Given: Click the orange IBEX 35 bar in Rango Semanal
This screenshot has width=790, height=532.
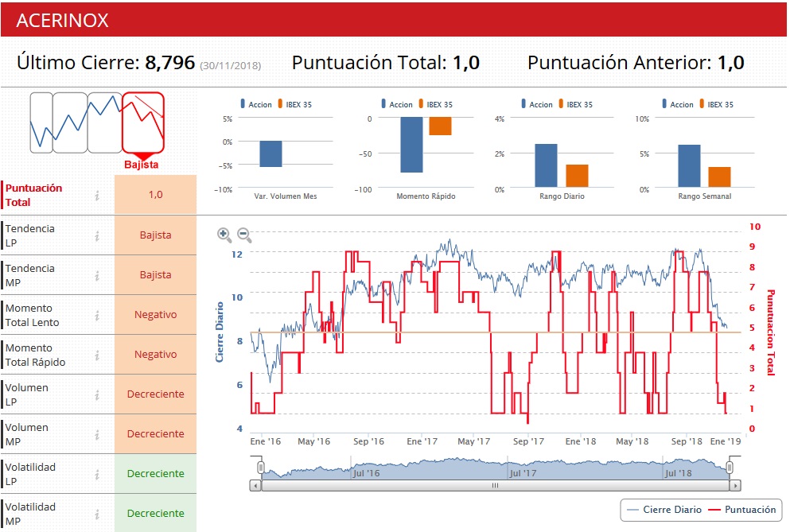Looking at the screenshot, I should (719, 177).
